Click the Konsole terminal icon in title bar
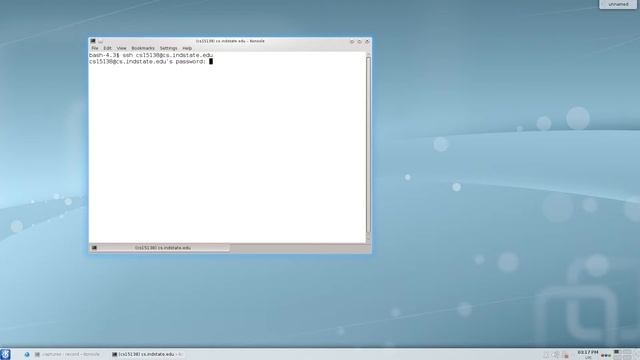 pyautogui.click(x=93, y=41)
